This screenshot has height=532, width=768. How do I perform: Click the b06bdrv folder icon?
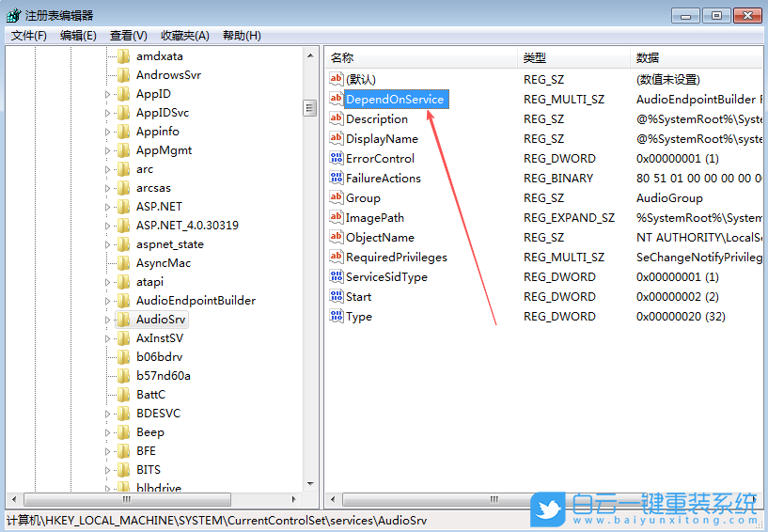coord(123,357)
